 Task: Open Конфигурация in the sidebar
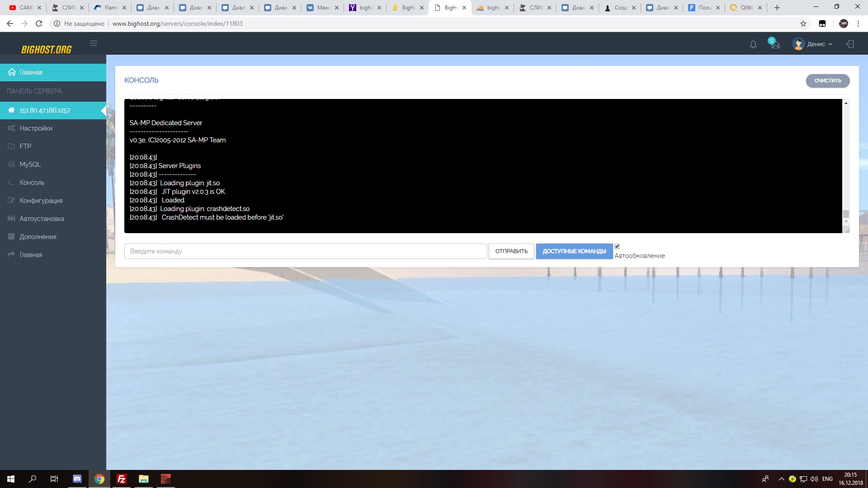tap(53, 201)
